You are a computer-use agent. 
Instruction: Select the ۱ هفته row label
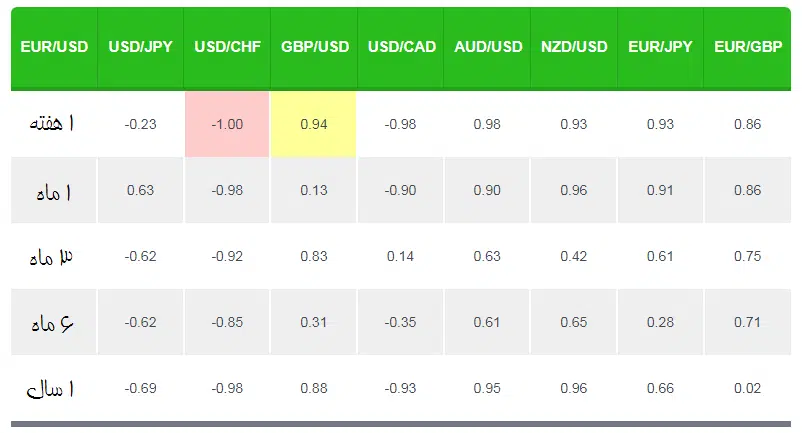[53, 124]
